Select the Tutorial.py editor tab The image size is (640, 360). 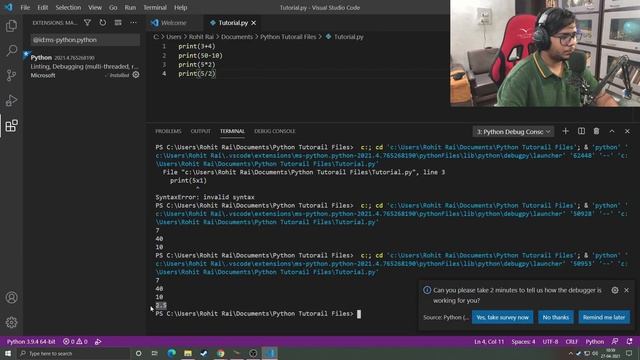click(x=233, y=23)
